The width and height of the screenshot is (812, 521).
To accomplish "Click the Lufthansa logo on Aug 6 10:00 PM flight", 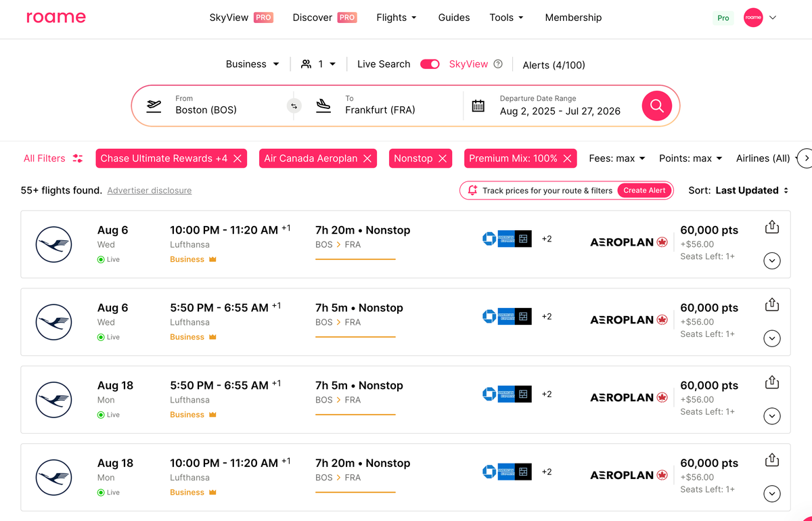I will (x=53, y=244).
